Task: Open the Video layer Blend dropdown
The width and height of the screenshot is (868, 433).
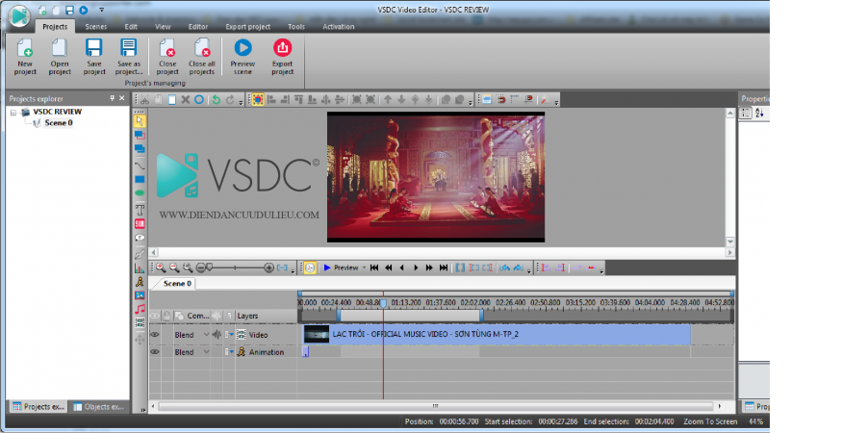Action: [207, 335]
